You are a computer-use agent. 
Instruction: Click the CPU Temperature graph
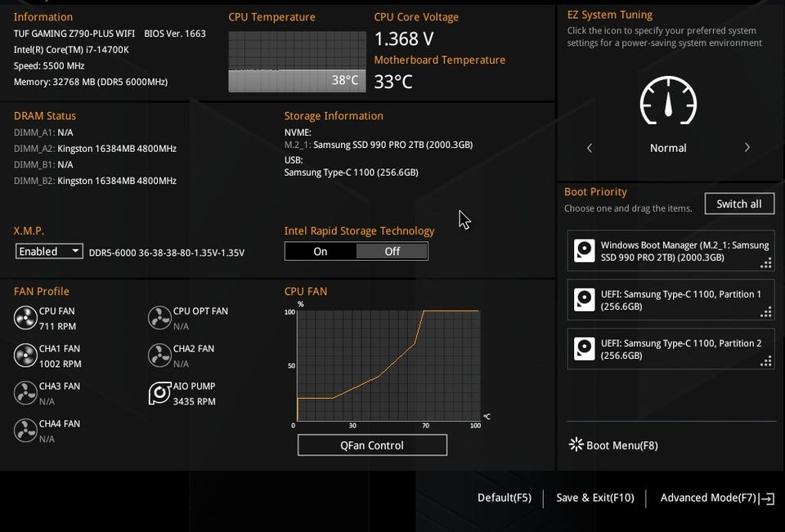click(x=297, y=61)
